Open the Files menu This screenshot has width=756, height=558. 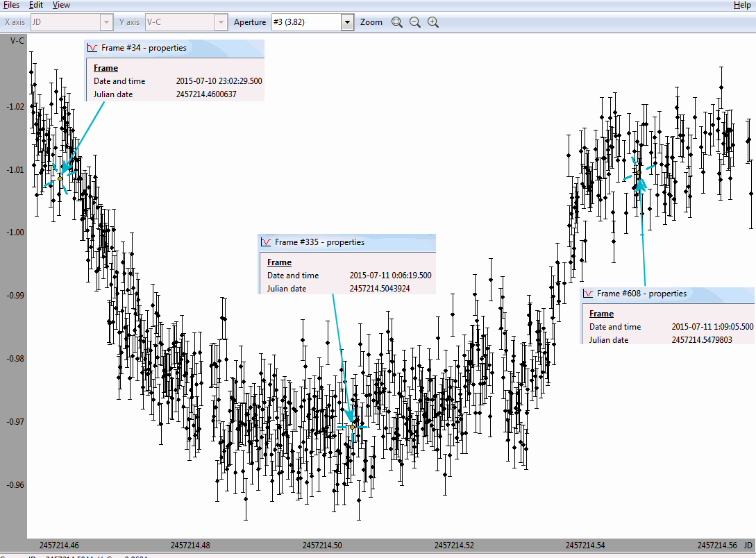click(11, 5)
